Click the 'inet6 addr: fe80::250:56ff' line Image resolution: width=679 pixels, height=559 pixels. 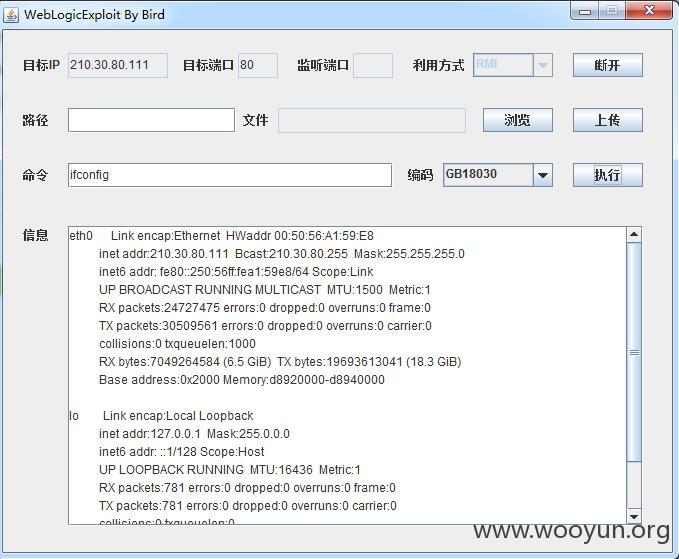coord(236,272)
